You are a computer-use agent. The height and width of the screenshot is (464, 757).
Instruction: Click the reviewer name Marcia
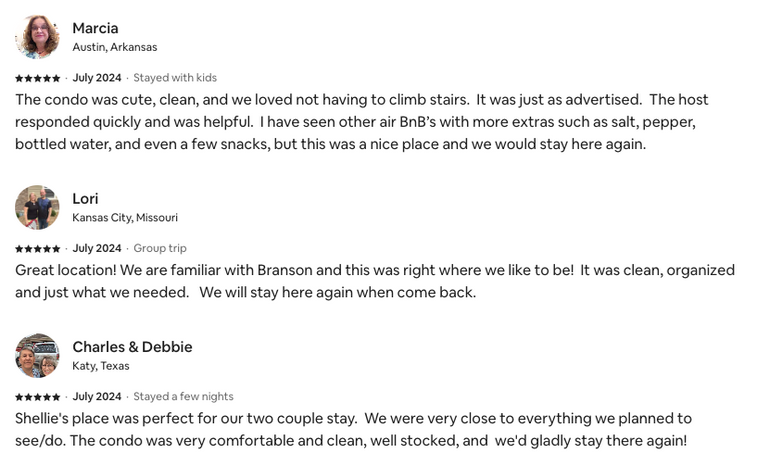(95, 28)
